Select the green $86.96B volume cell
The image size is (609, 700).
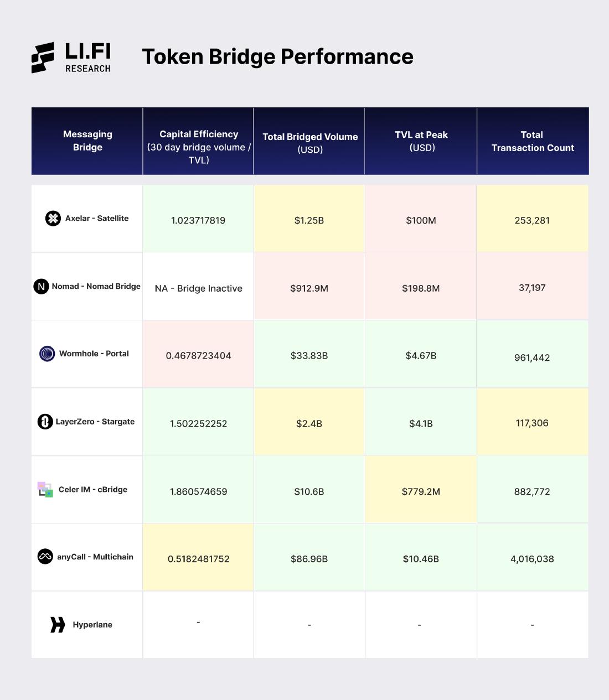pyautogui.click(x=309, y=559)
